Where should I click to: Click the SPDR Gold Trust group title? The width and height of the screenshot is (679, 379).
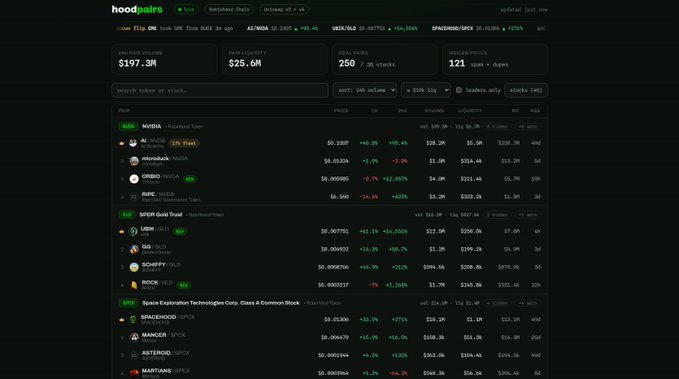pos(161,215)
